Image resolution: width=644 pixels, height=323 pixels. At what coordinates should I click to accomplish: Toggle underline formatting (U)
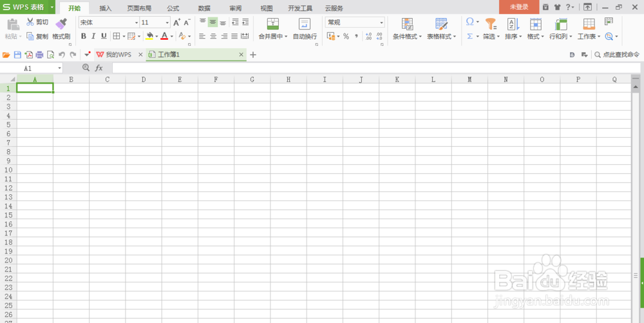104,36
